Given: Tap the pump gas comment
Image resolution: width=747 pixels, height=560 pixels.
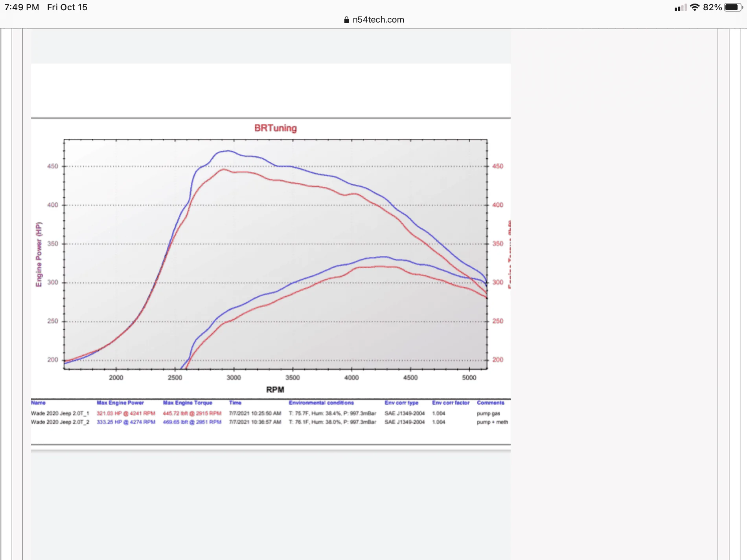Looking at the screenshot, I should pyautogui.click(x=489, y=413).
